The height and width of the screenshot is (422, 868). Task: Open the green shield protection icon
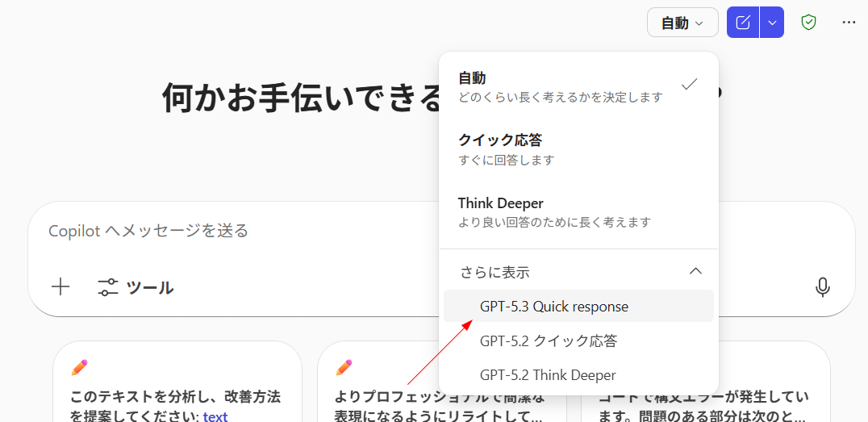808,23
